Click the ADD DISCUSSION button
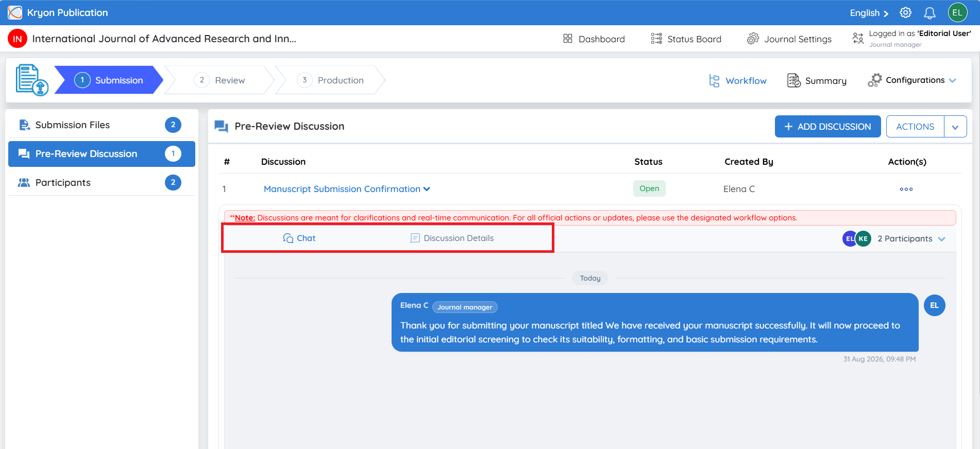This screenshot has height=449, width=980. point(827,127)
